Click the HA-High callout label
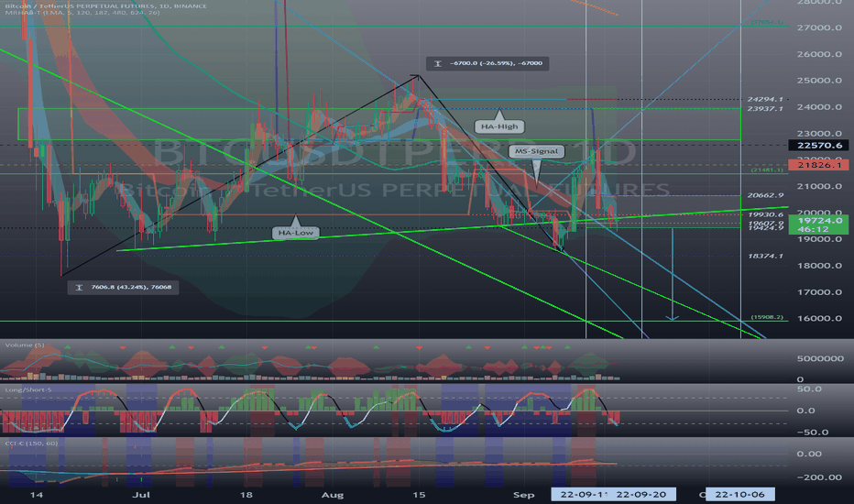 pos(499,126)
